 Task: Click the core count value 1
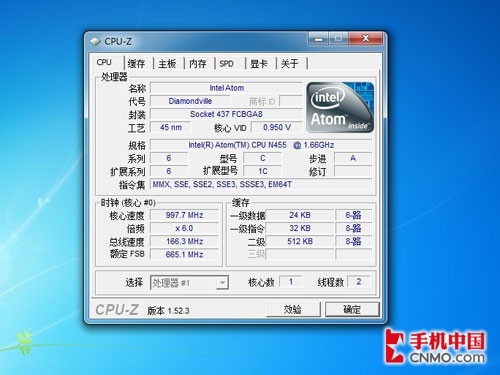tap(291, 282)
